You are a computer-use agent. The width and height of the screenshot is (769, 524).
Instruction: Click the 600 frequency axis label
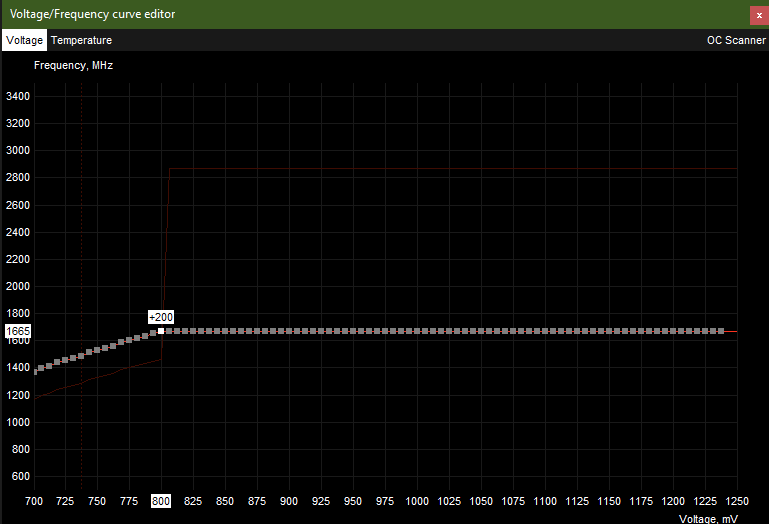point(21,476)
